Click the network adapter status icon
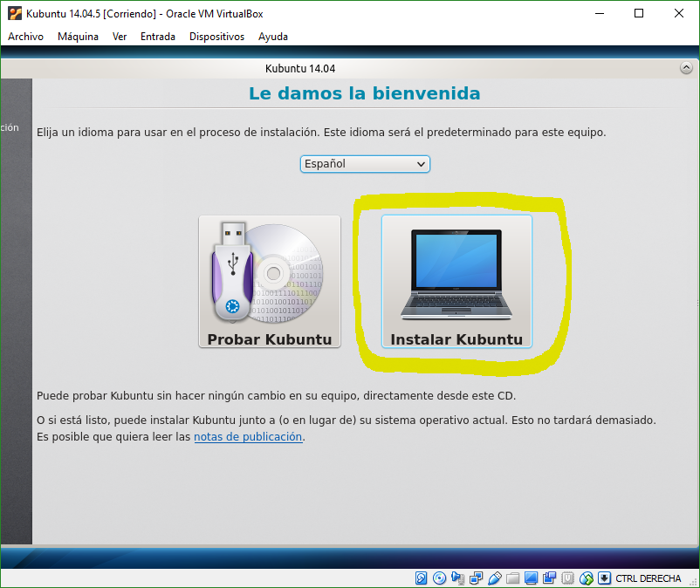The image size is (700, 588). [476, 578]
